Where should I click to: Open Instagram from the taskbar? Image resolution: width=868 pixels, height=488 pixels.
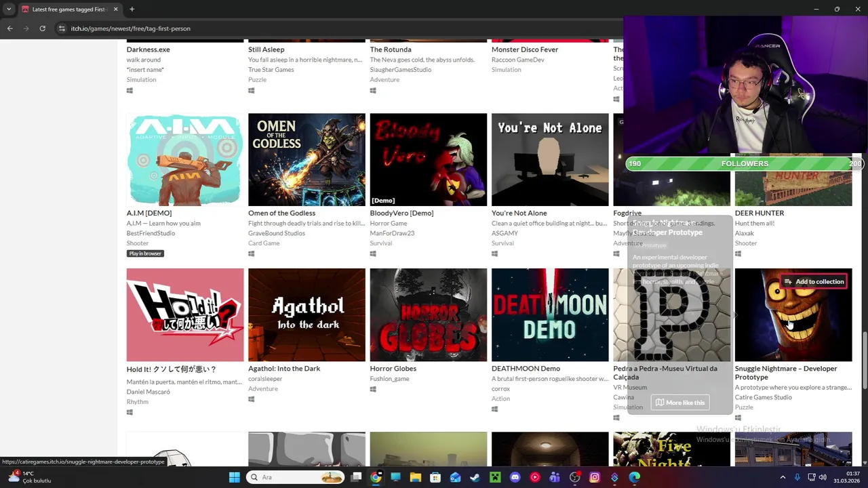pyautogui.click(x=595, y=477)
